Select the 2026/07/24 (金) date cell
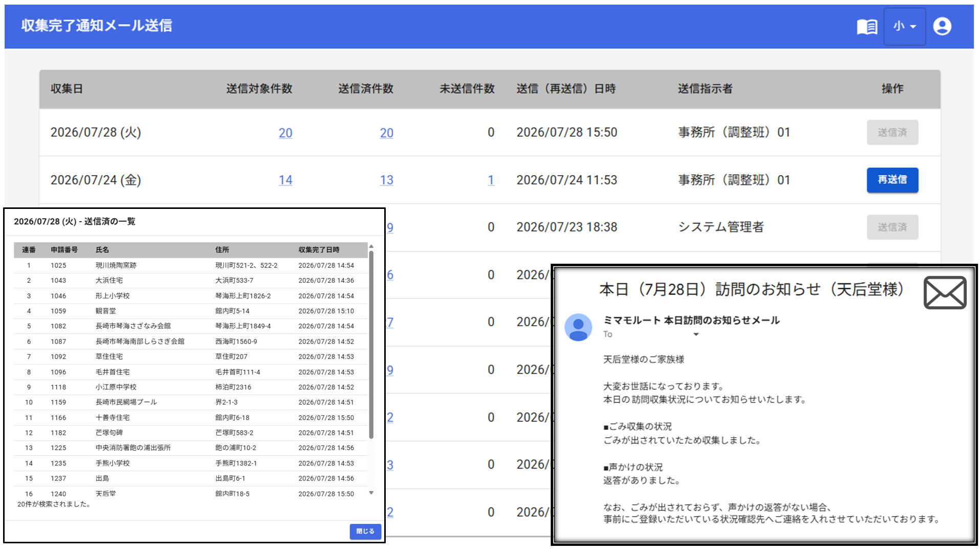 tap(95, 180)
